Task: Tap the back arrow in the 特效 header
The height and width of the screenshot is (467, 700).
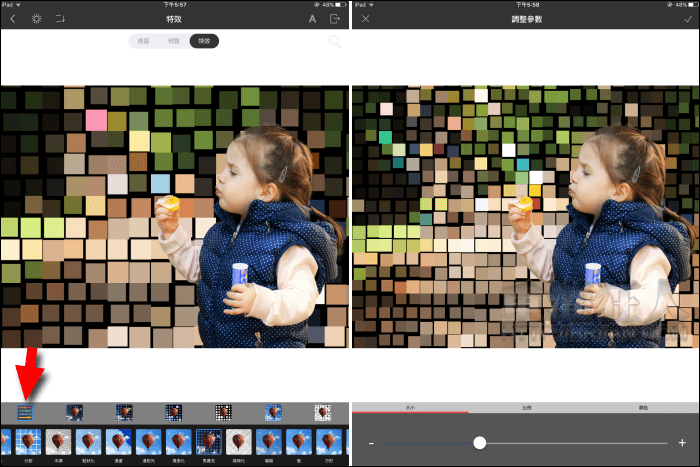Action: [x=12, y=19]
